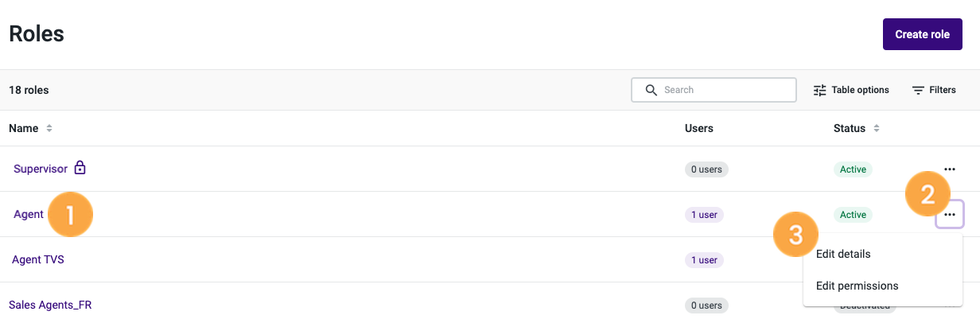
Task: Sort roles by Name column arrows
Action: (x=49, y=128)
